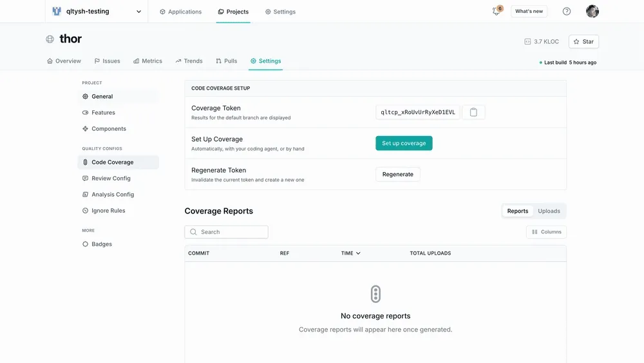
Task: Open top navigation Settings
Action: coord(280,12)
